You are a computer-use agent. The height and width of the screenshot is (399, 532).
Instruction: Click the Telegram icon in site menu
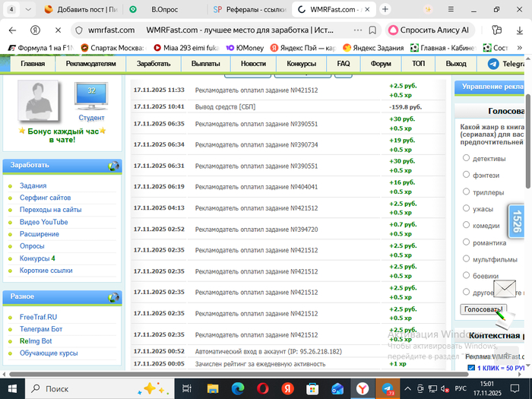pos(494,65)
